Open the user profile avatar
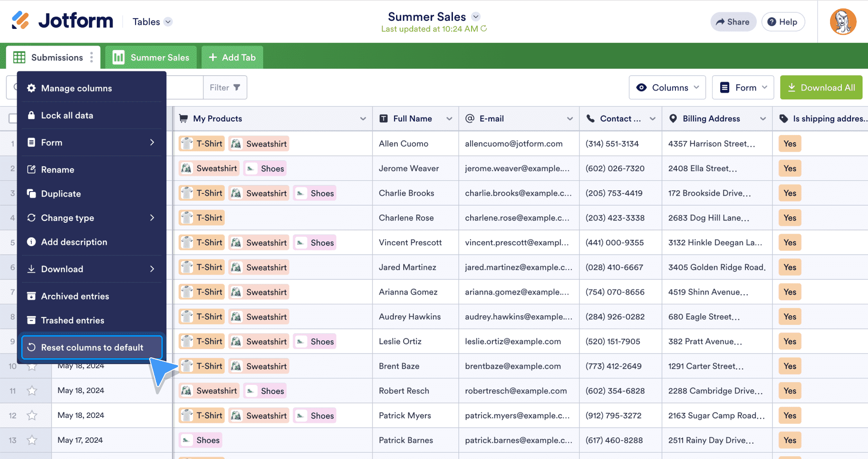Screen dimensions: 868x459 [843, 22]
